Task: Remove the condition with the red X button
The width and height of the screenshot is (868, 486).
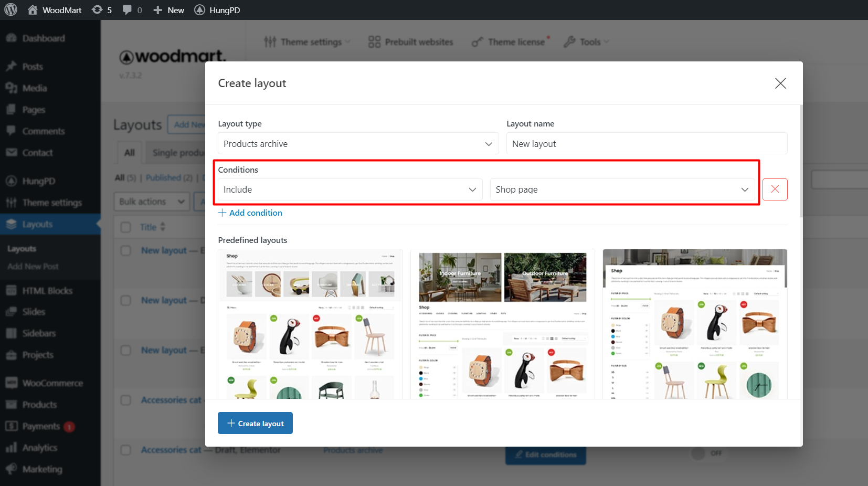Action: pyautogui.click(x=775, y=189)
